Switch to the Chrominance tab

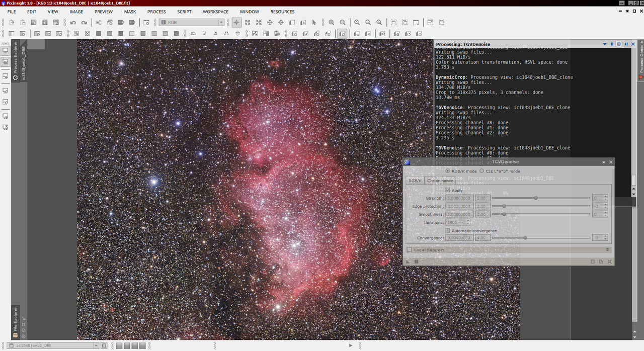pyautogui.click(x=440, y=181)
